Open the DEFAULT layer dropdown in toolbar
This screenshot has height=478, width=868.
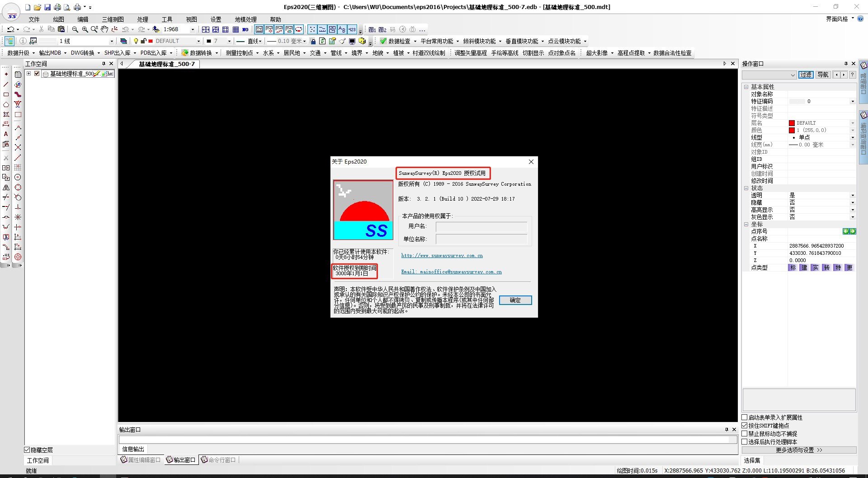(x=198, y=41)
